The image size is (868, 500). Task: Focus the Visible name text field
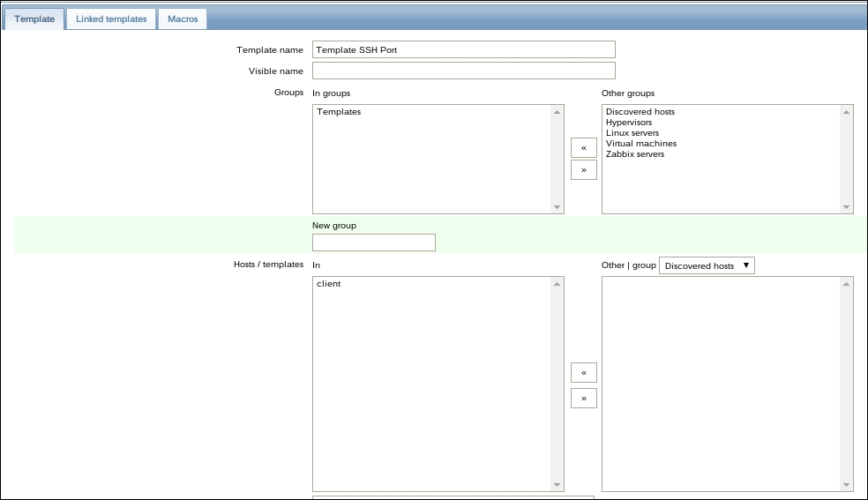(463, 71)
